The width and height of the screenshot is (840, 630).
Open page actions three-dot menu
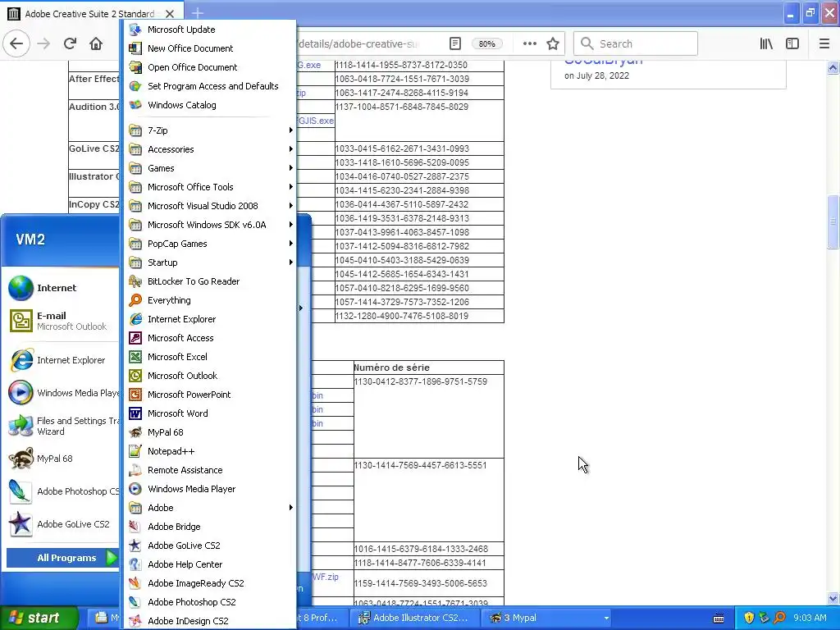(x=529, y=43)
